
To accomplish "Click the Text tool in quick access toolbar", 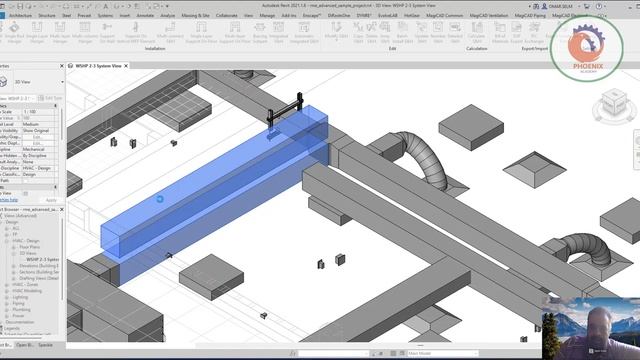I will click(x=106, y=6).
